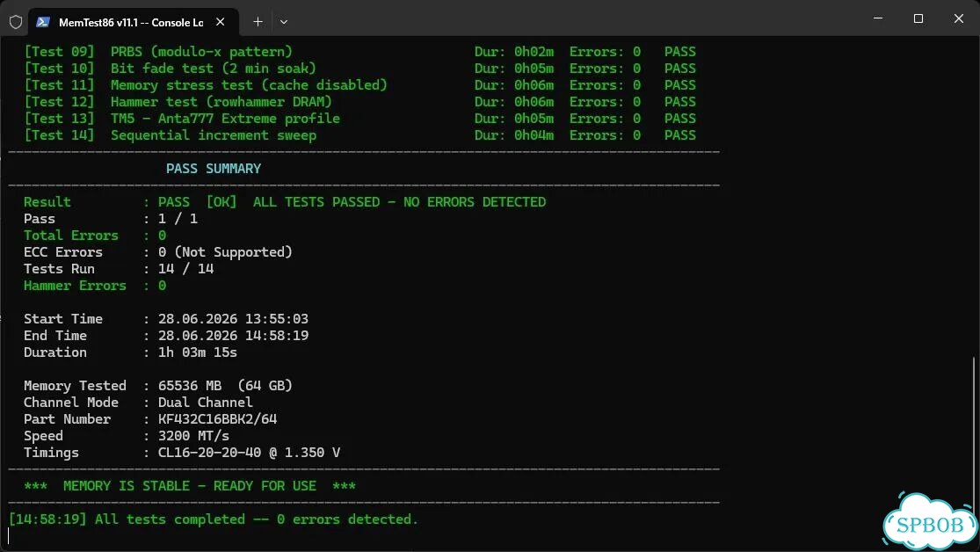Click the Timings CL16-20-20-40 line
Viewport: 980px width, 552px height.
[182, 453]
